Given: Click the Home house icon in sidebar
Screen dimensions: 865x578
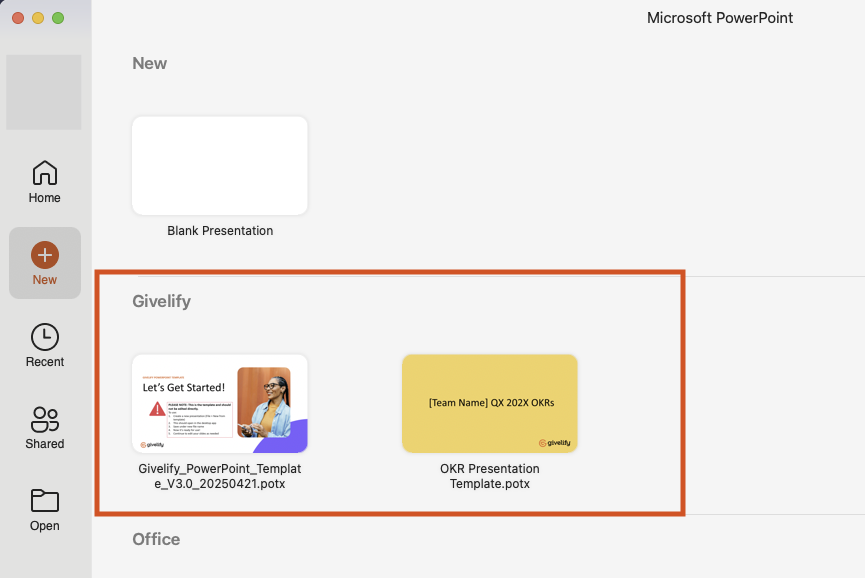Looking at the screenshot, I should pyautogui.click(x=45, y=173).
